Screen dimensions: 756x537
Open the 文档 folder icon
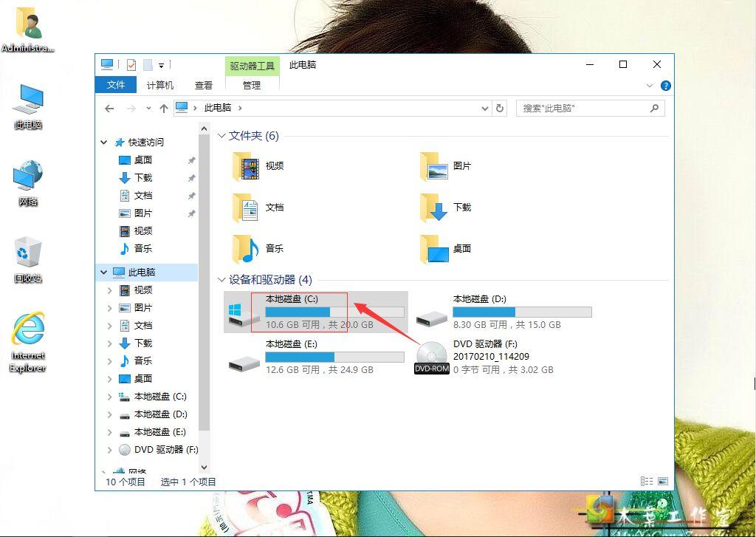tap(247, 208)
